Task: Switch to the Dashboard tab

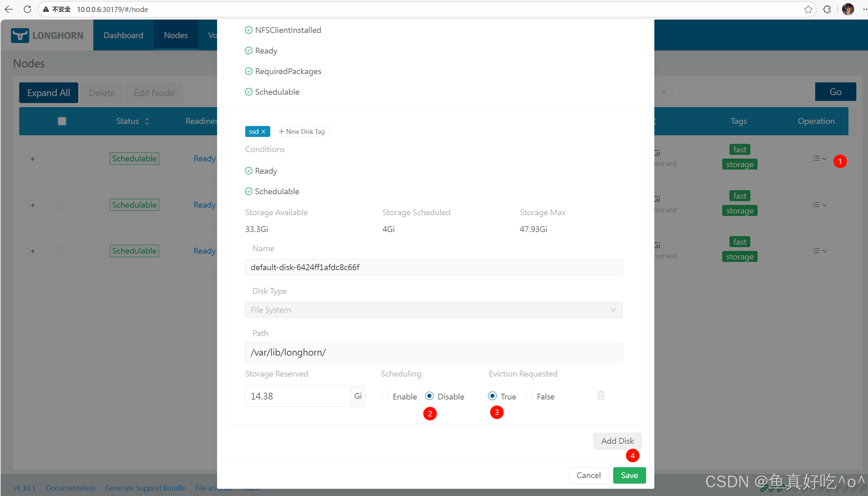Action: click(123, 35)
